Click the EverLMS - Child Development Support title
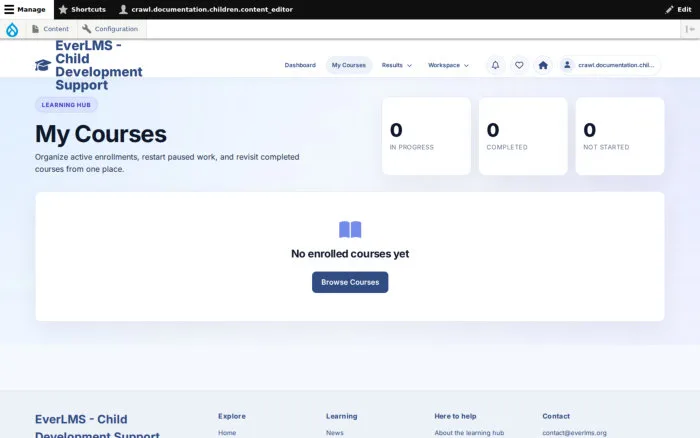The width and height of the screenshot is (700, 438). point(99,65)
